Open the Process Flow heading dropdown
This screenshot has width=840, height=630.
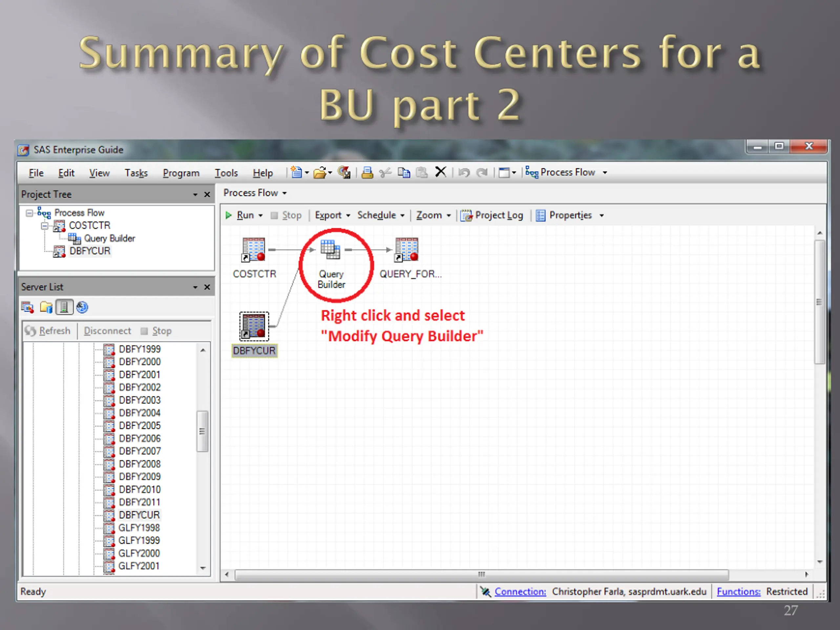pos(284,193)
